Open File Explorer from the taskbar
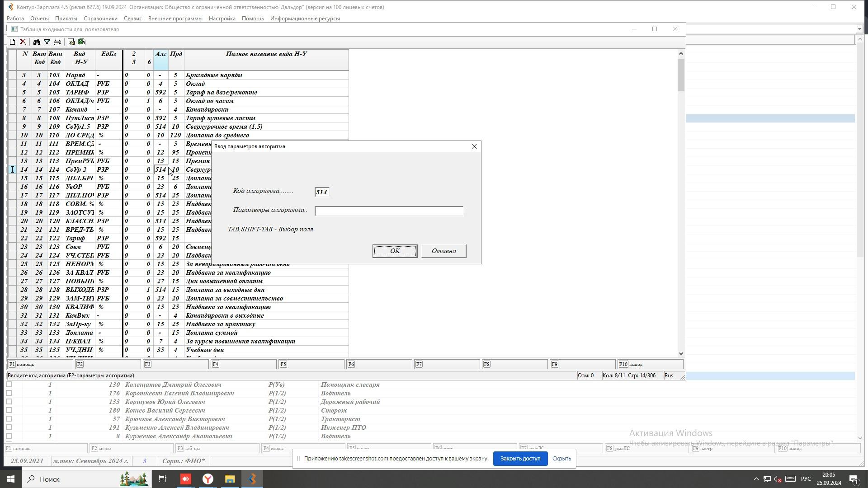 click(x=230, y=479)
